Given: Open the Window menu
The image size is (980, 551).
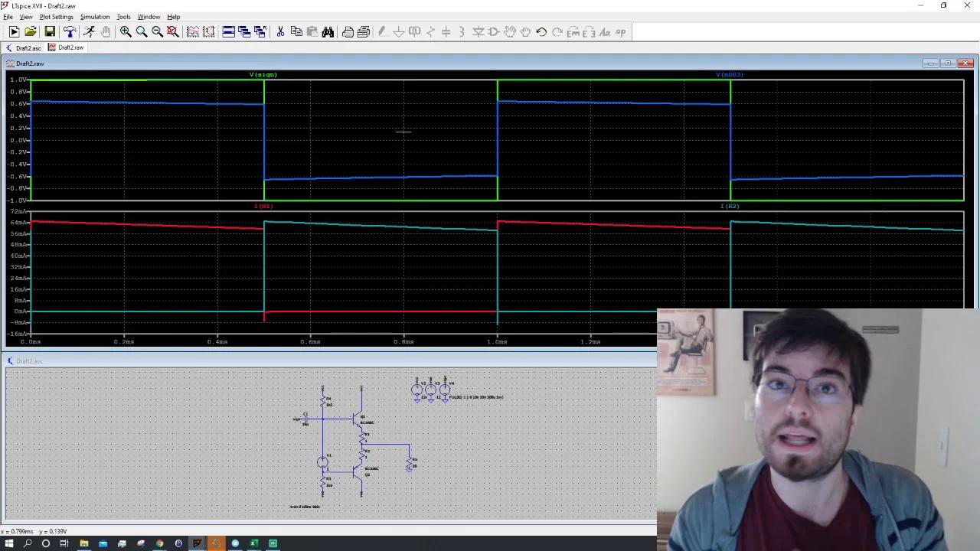Looking at the screenshot, I should 149,17.
